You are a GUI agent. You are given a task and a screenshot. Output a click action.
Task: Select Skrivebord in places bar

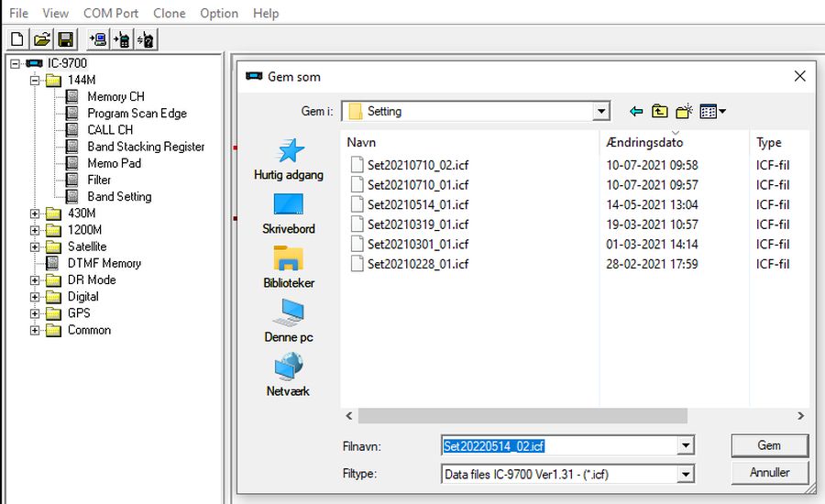(289, 214)
